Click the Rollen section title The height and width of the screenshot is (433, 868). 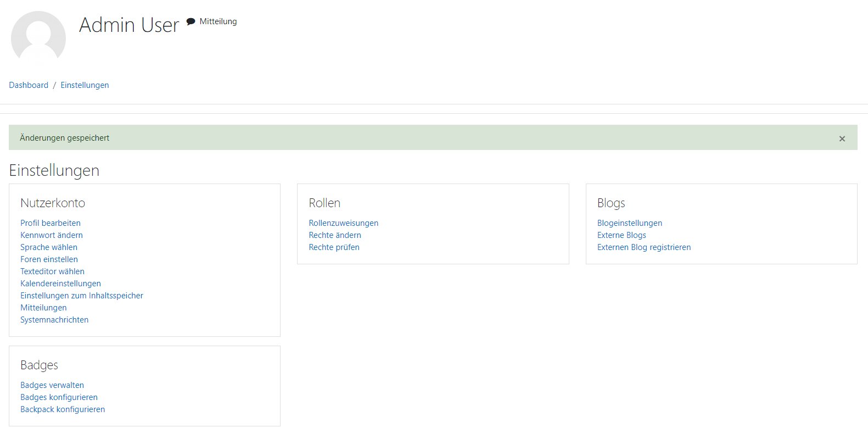click(324, 203)
